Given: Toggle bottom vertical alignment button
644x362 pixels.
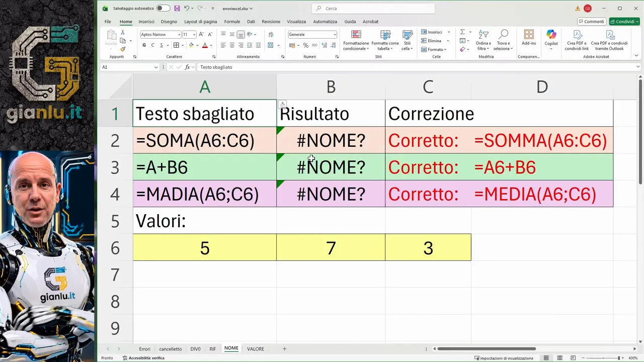Looking at the screenshot, I should [241, 34].
